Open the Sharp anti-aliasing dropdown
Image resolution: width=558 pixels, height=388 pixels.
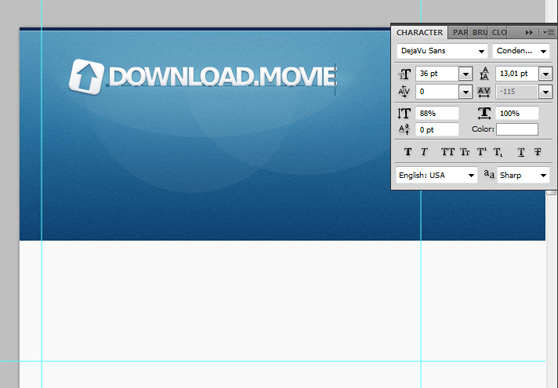pyautogui.click(x=523, y=175)
